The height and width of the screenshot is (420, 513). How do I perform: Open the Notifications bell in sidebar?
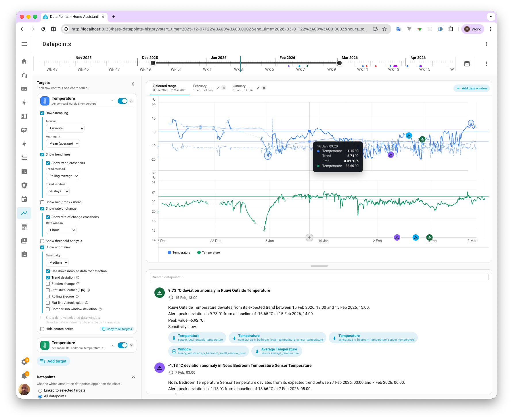(24, 376)
